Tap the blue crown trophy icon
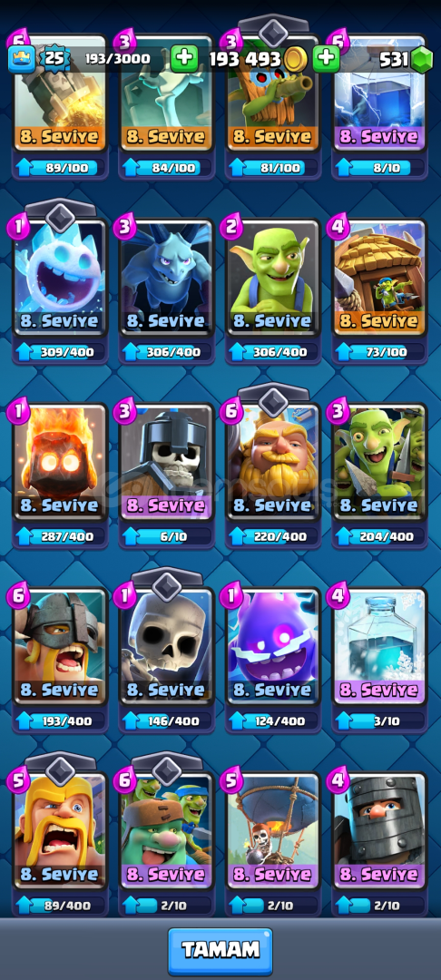441x980 pixels. pos(21,59)
